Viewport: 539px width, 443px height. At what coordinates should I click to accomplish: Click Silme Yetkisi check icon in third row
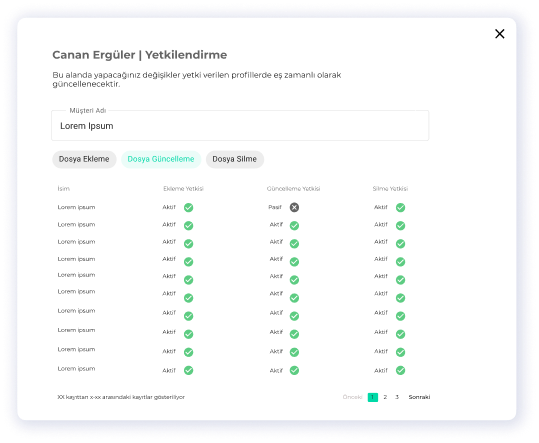(x=400, y=244)
